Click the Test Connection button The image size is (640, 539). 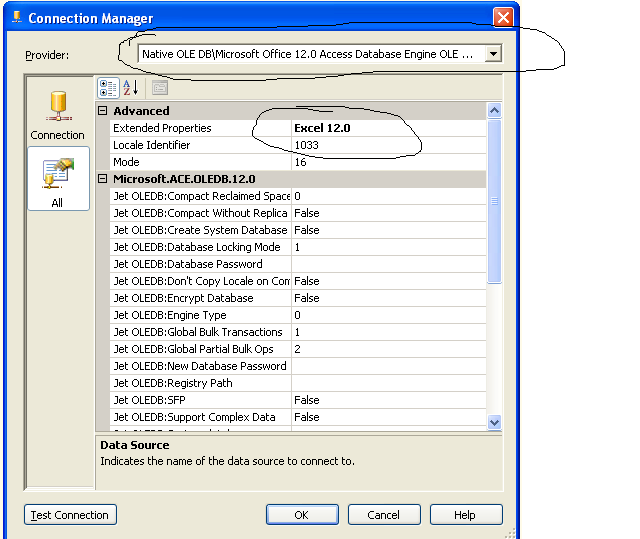point(70,515)
